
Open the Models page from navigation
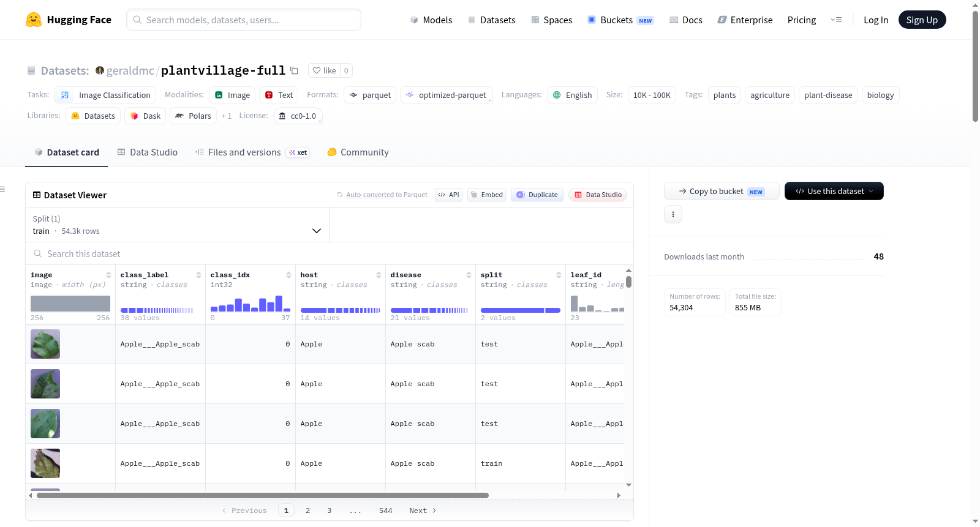pos(431,20)
